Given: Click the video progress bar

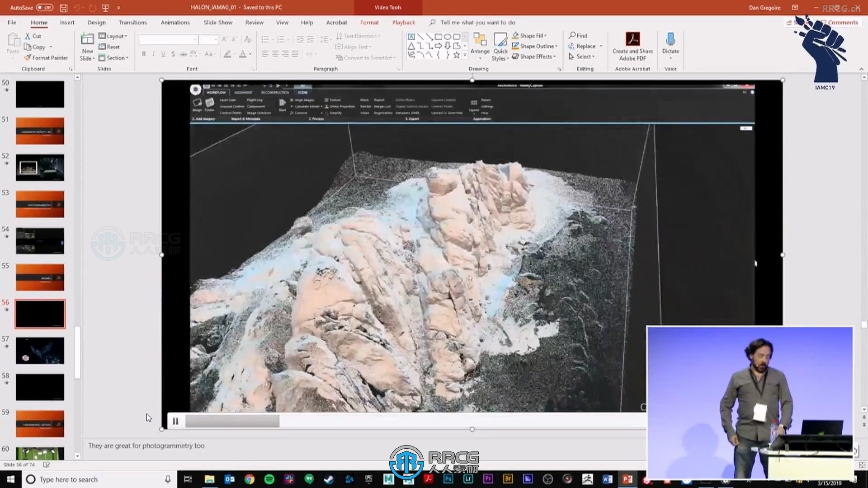Looking at the screenshot, I should [x=415, y=421].
